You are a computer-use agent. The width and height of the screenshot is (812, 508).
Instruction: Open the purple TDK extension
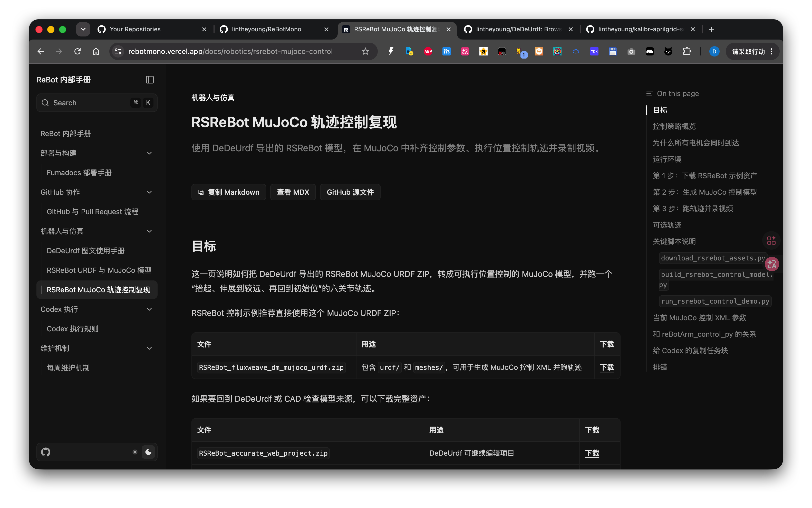[594, 51]
